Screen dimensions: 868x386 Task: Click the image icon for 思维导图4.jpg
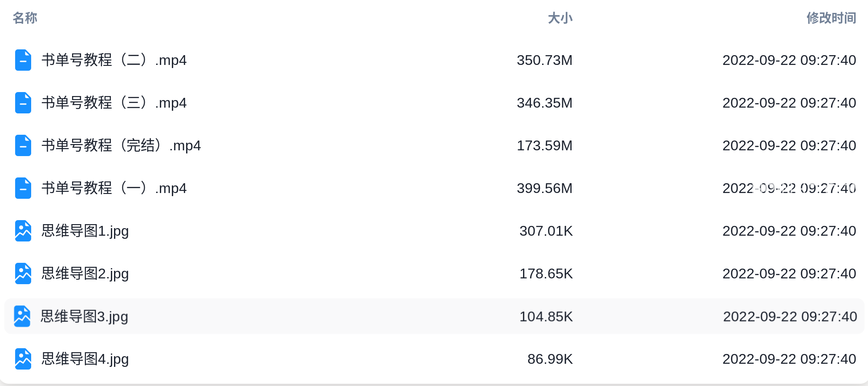click(23, 359)
